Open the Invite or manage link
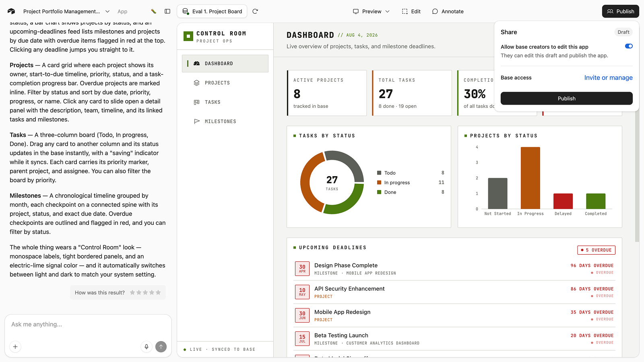This screenshot has width=644, height=362. tap(608, 78)
